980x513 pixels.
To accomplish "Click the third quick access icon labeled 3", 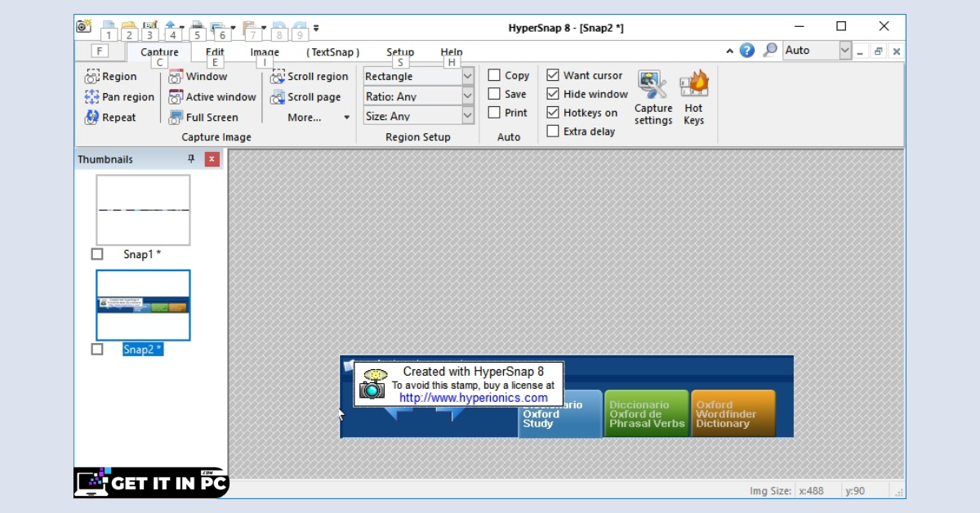I will click(x=149, y=26).
